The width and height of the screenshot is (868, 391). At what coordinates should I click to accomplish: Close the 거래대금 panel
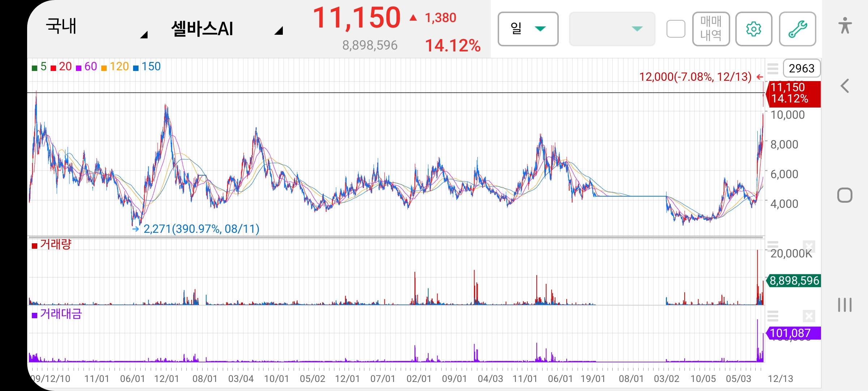coord(809,316)
